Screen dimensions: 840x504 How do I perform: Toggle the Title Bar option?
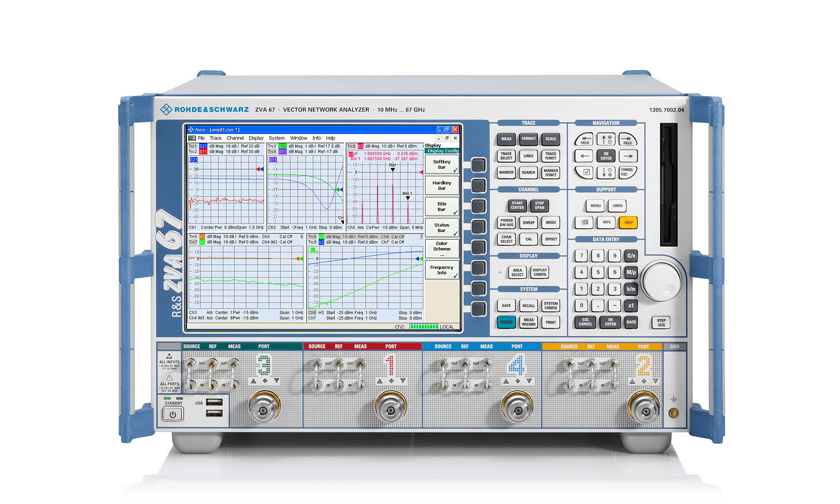pos(442,207)
